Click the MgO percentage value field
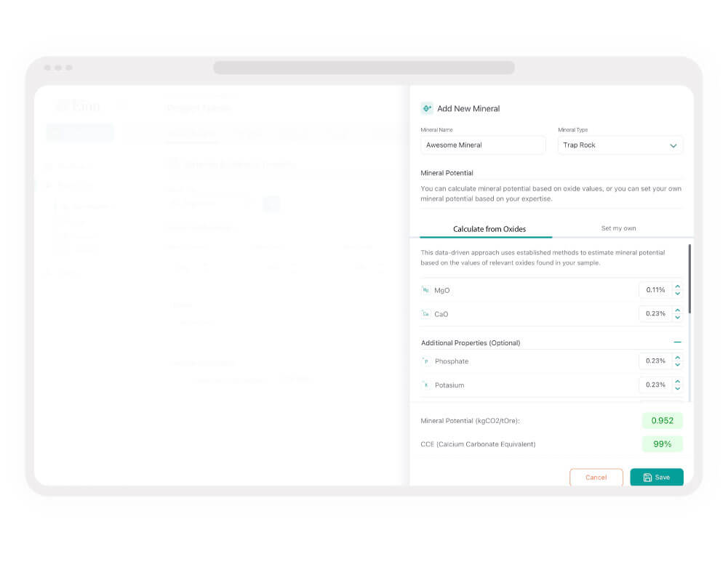Screen dimensions: 728x567 (655, 290)
